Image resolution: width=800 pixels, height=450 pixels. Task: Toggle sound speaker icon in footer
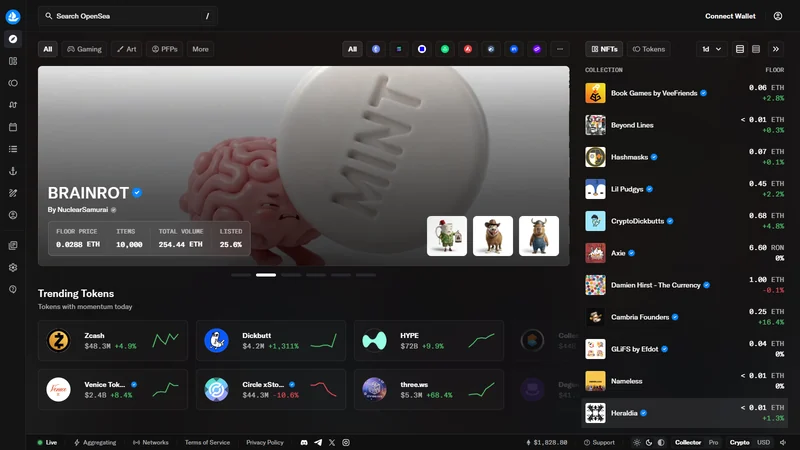click(783, 442)
